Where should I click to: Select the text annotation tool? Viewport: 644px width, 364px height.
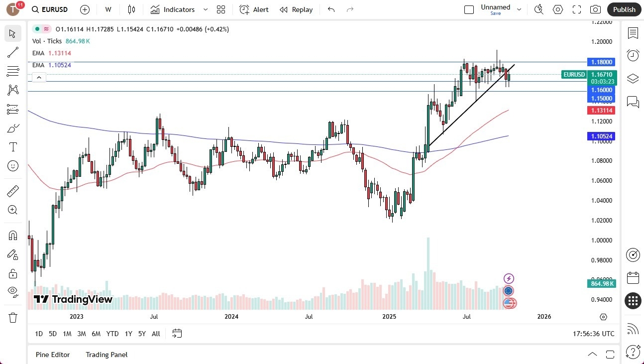[x=13, y=147]
